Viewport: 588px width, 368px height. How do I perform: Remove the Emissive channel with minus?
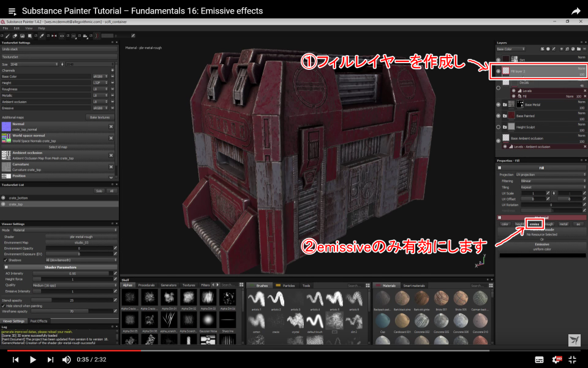click(x=112, y=108)
